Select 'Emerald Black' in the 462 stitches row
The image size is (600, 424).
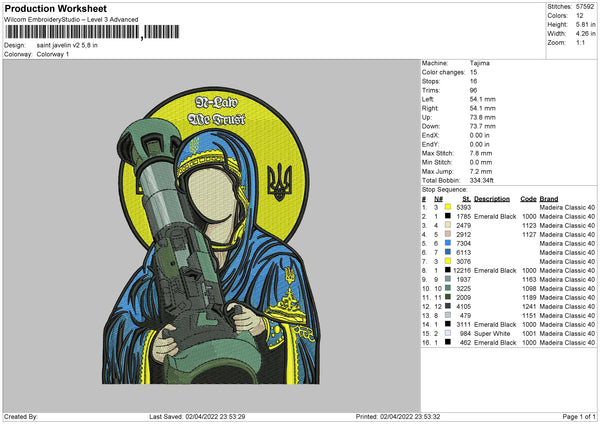495,342
